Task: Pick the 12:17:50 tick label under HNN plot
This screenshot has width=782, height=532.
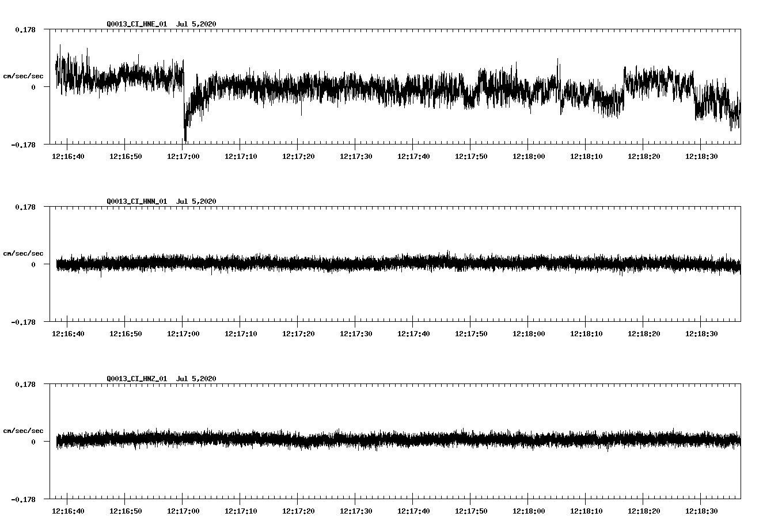Action: point(471,334)
